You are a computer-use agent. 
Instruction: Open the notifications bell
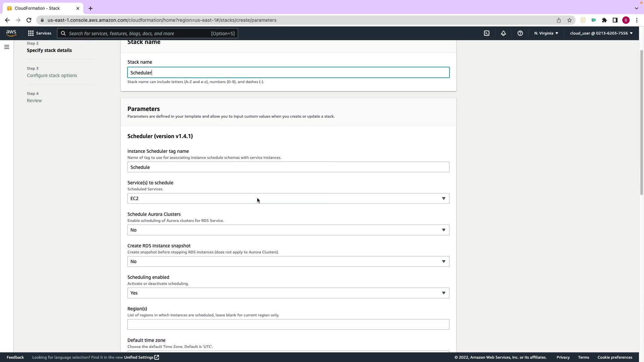pos(503,33)
